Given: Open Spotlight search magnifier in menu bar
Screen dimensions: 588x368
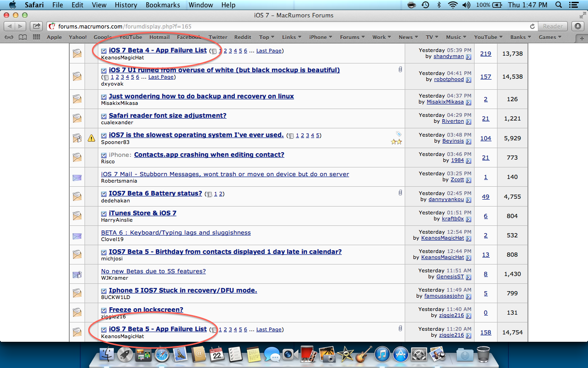Looking at the screenshot, I should [559, 5].
